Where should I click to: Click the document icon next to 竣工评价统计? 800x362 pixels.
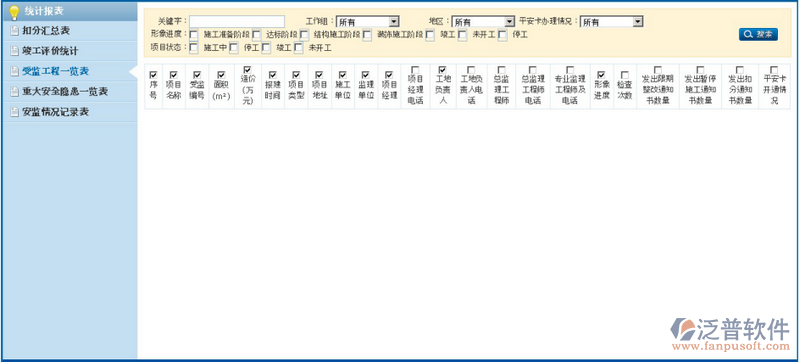[14, 51]
